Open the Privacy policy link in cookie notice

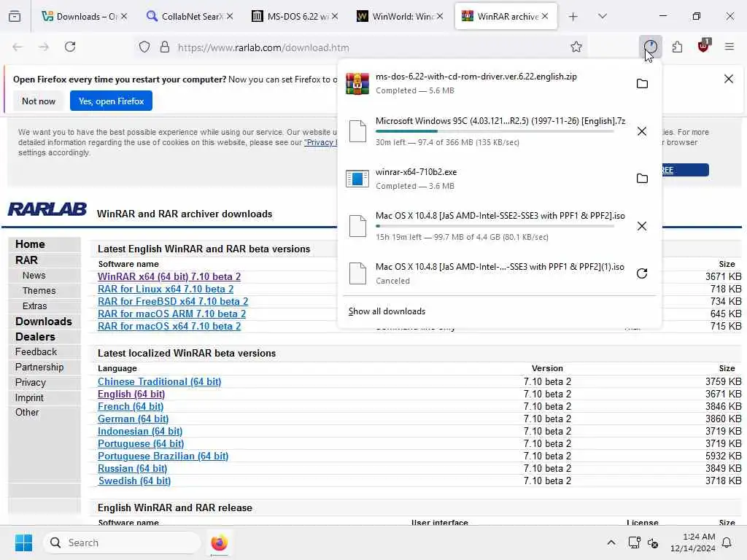click(x=321, y=142)
